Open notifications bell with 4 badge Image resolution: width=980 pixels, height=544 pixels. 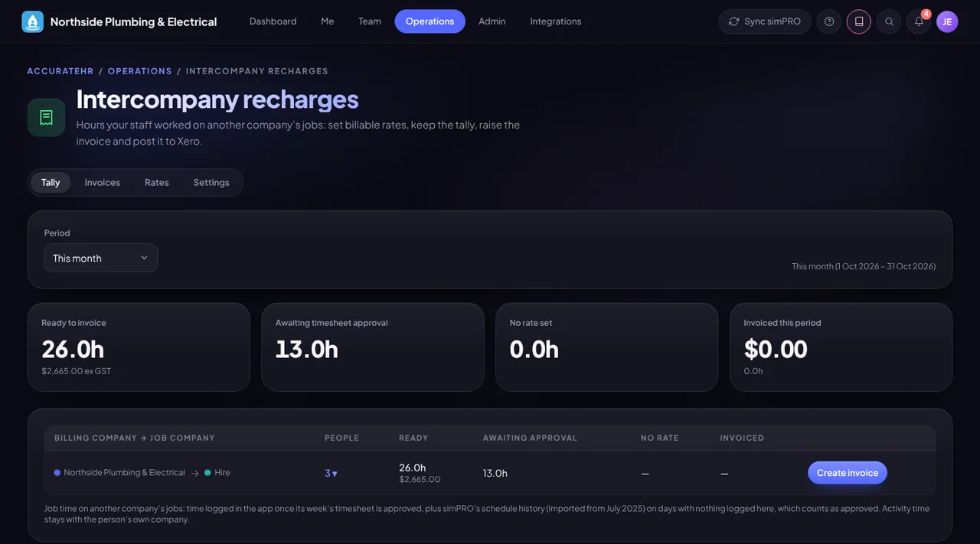point(919,21)
